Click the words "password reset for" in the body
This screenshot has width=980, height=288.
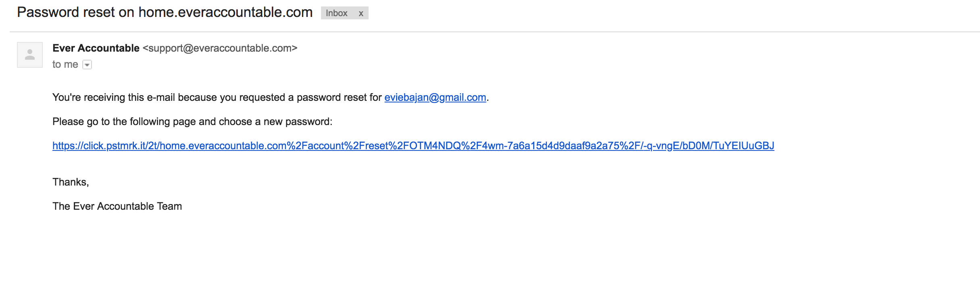[x=339, y=97]
